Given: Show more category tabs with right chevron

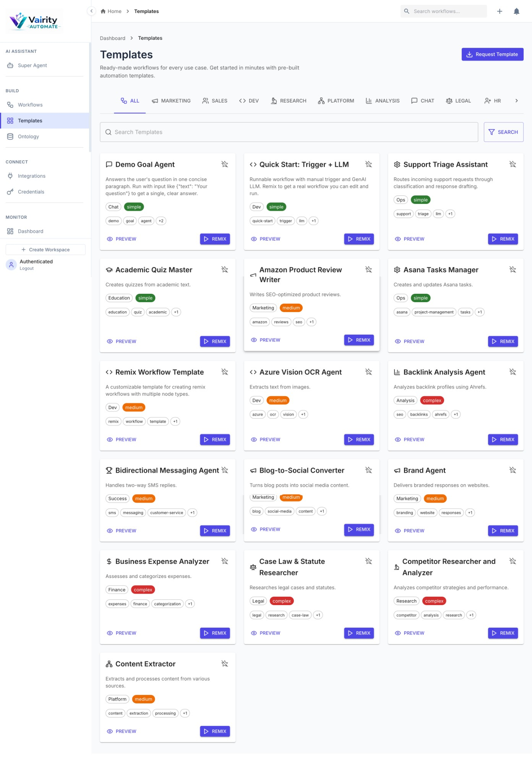Looking at the screenshot, I should coord(516,101).
